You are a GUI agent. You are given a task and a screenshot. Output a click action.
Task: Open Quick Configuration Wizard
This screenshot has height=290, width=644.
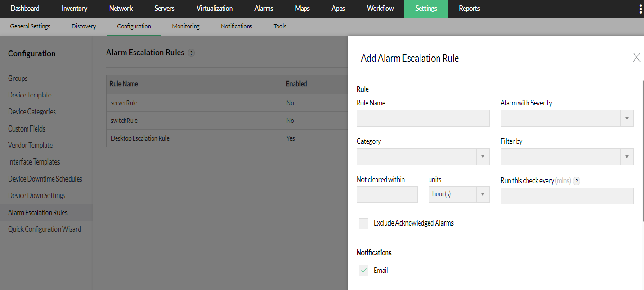pyautogui.click(x=44, y=229)
